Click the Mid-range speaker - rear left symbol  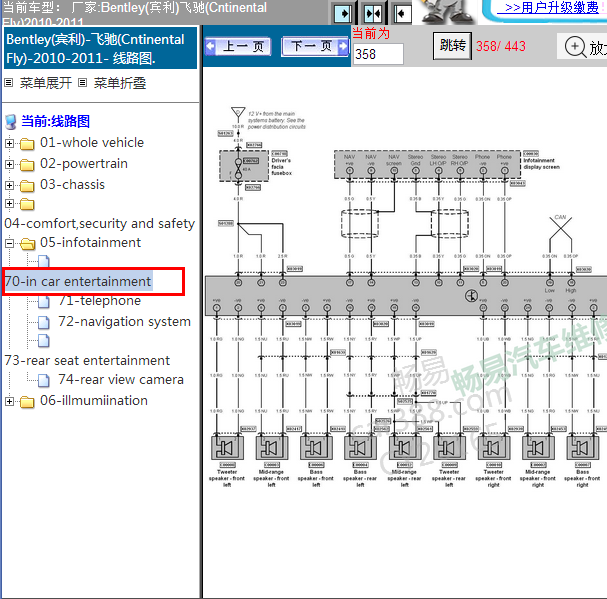[x=405, y=448]
